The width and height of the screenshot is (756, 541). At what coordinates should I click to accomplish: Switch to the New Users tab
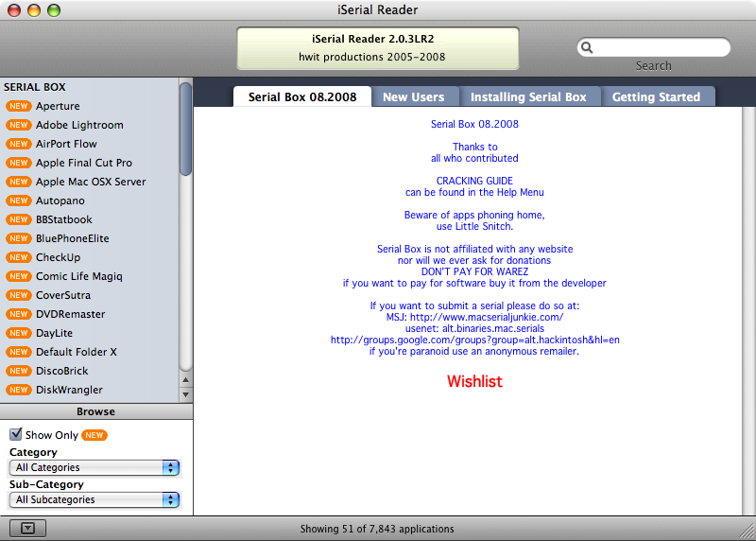pyautogui.click(x=414, y=97)
